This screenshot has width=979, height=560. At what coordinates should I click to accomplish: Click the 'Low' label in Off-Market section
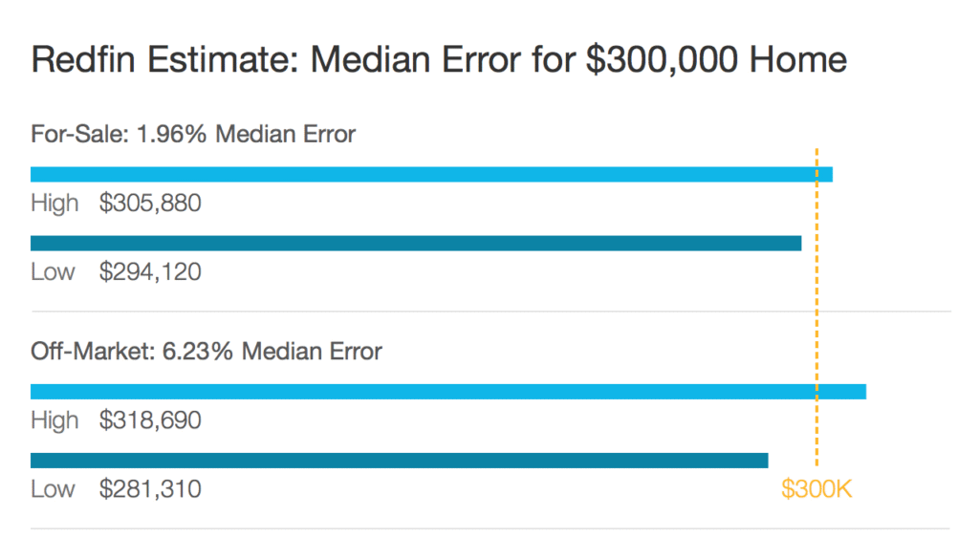click(54, 489)
